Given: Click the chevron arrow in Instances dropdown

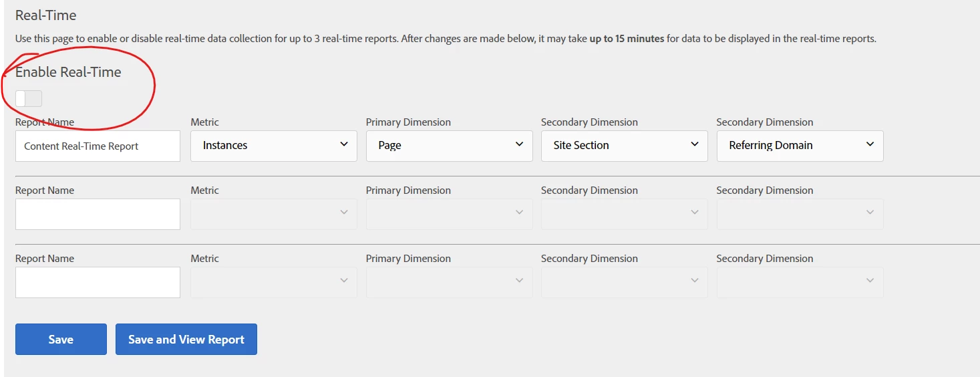Looking at the screenshot, I should click(344, 144).
